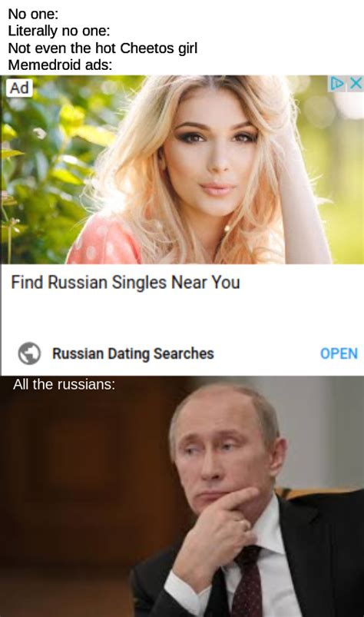Click the "Not even the hot Cheetos girl" line
Screen dimensions: 364x617
[x=103, y=48]
